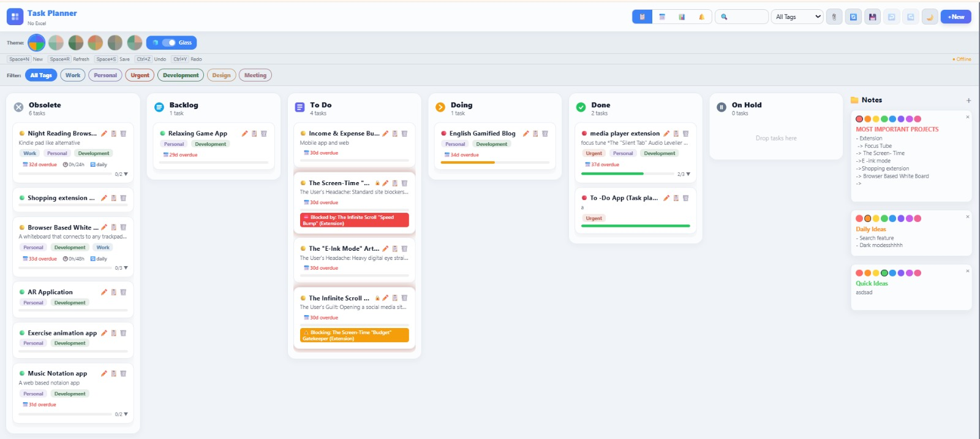Filter tasks by the Work tag
The height and width of the screenshot is (439, 980).
[x=73, y=75]
